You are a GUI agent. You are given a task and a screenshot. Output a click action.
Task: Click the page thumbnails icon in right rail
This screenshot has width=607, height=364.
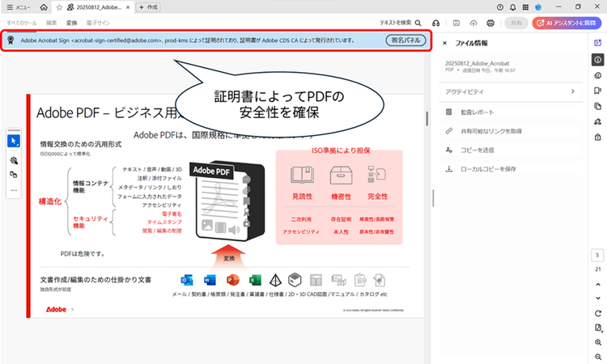pyautogui.click(x=598, y=107)
